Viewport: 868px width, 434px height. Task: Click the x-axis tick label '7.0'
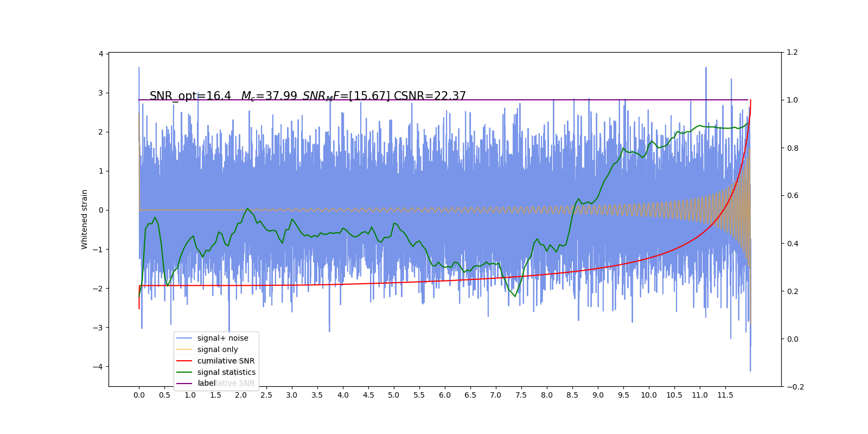tap(496, 395)
